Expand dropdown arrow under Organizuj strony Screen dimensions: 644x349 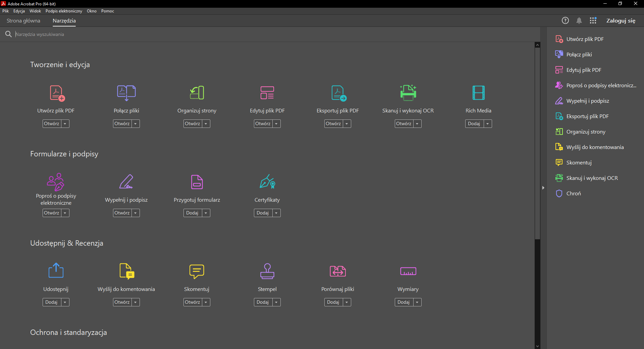pos(206,124)
